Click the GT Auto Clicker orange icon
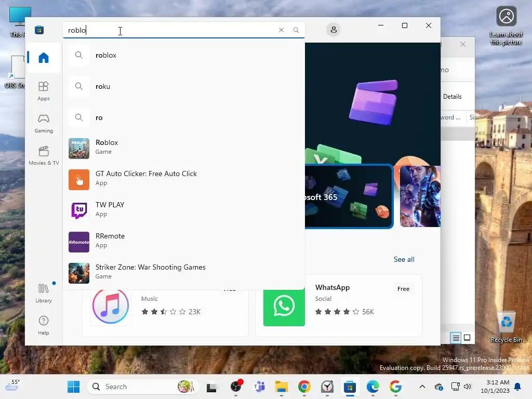Viewport: 532px width, 399px height. point(79,179)
